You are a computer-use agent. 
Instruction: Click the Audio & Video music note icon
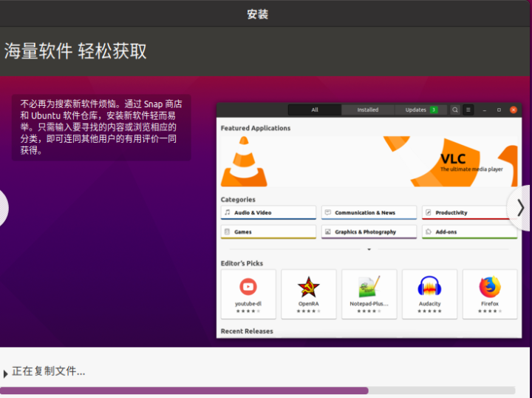pos(228,212)
